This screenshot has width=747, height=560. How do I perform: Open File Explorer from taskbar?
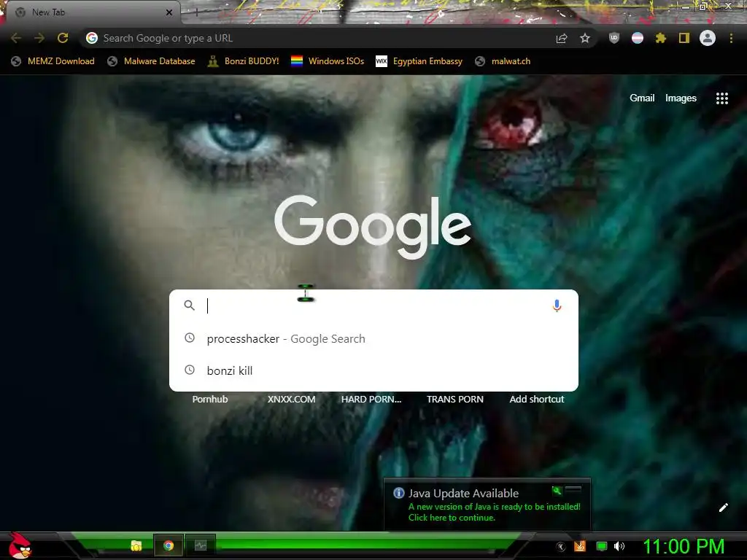(136, 545)
